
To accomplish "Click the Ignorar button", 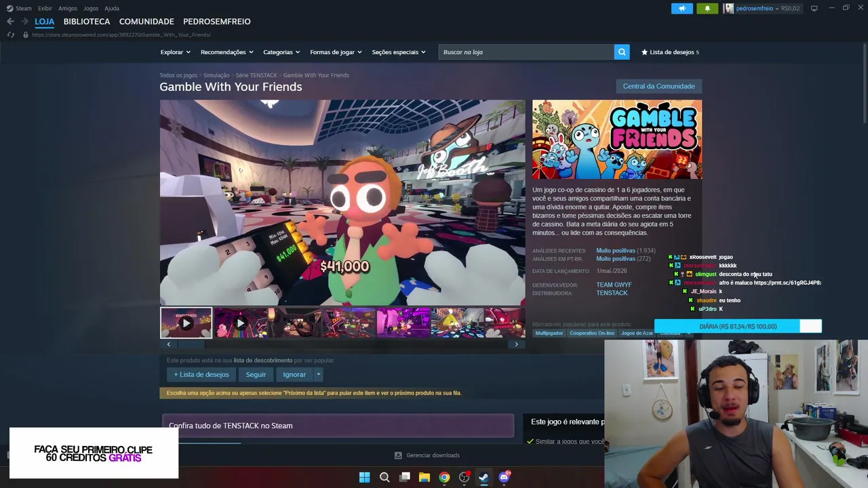I will point(294,374).
